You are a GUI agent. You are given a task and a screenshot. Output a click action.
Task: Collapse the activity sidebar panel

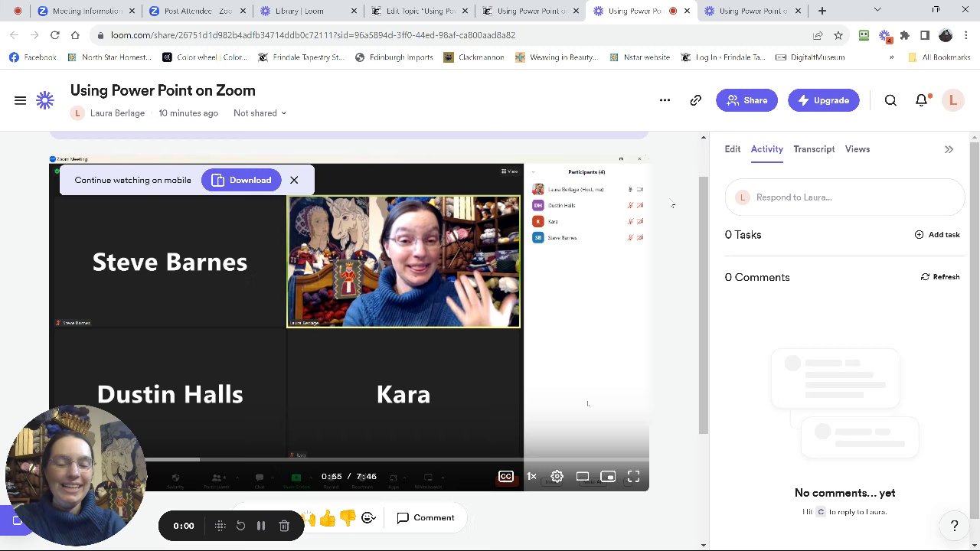[x=949, y=149]
